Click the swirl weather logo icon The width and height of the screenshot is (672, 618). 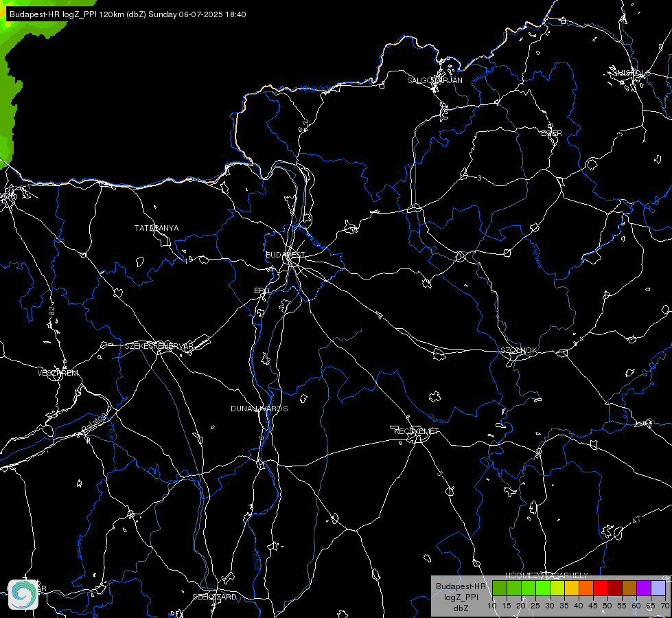click(x=23, y=594)
